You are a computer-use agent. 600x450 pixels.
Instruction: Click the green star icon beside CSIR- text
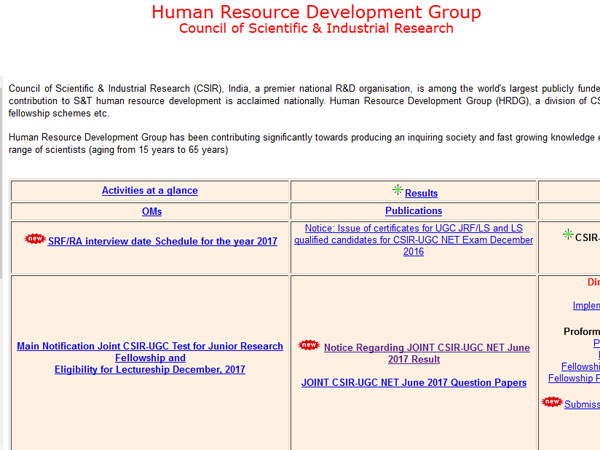(x=568, y=235)
